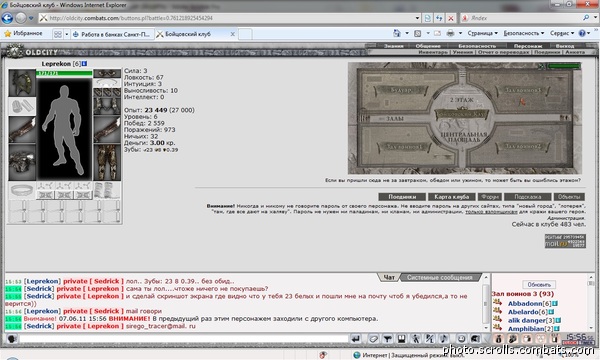Click the floppy disk save chat icon

point(401,339)
